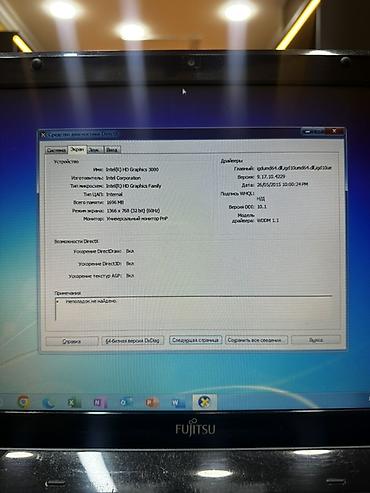Screen dimensions: 370x493
Task: Select the DirectX Diagnostic taskbar icon
Action: (204, 402)
